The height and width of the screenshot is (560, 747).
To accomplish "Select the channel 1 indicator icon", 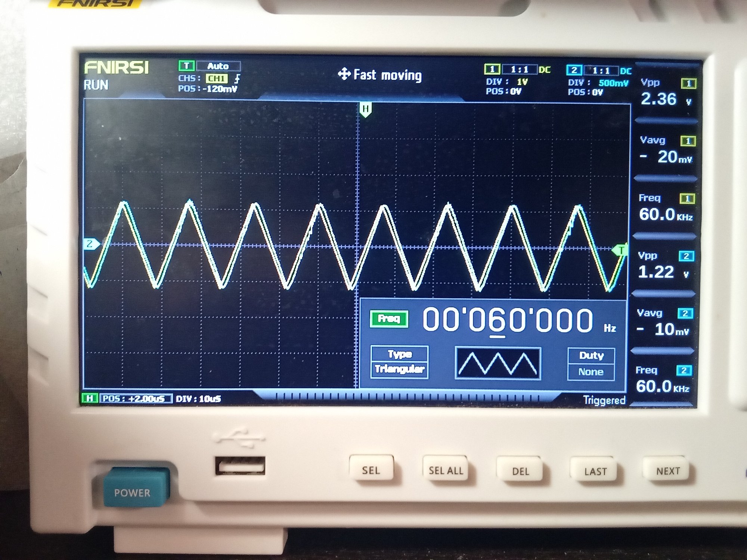I will click(492, 69).
